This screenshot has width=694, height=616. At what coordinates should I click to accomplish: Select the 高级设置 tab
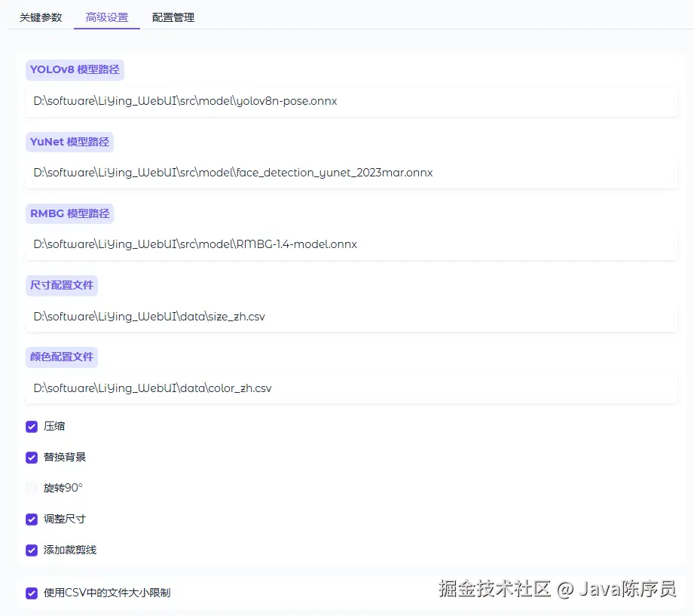click(x=107, y=17)
